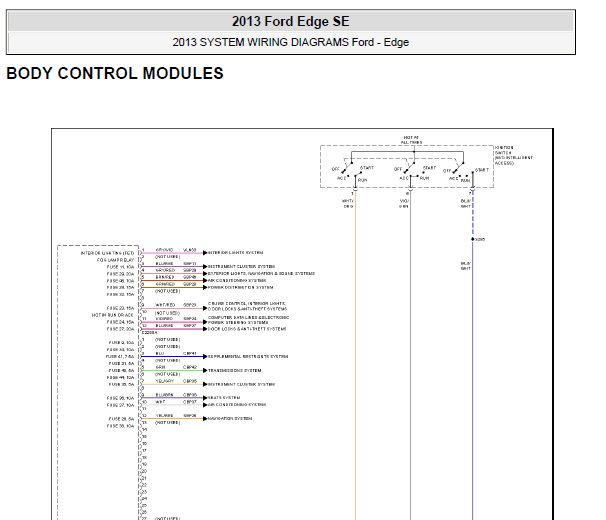Click the 'BODY CONTROL MODULES' heading
This screenshot has width=606, height=520.
[115, 73]
